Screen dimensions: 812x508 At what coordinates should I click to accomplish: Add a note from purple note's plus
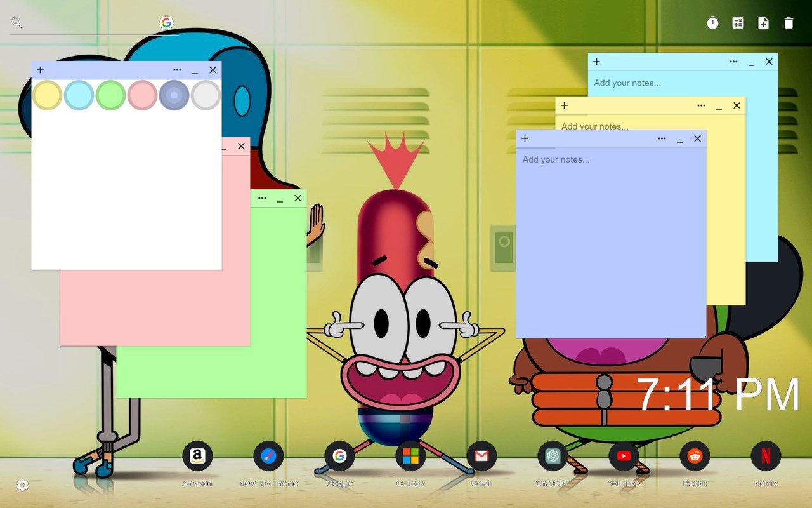(525, 138)
